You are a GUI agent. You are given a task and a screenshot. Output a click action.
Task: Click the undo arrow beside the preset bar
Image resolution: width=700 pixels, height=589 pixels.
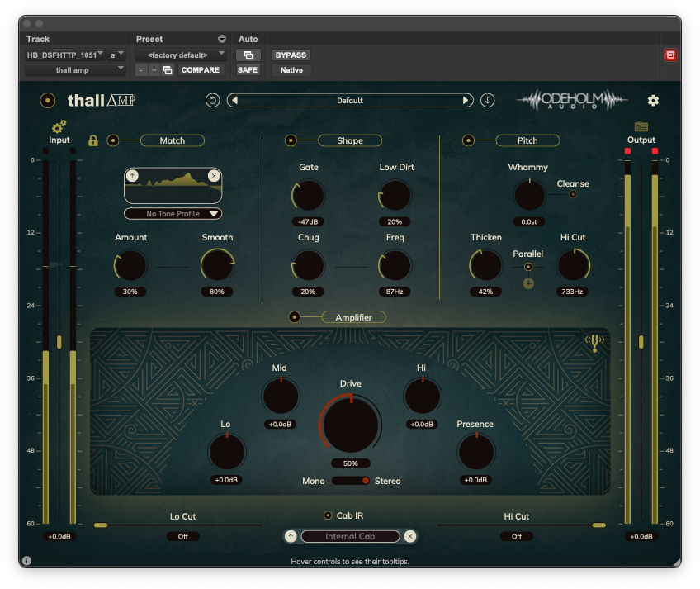point(213,101)
